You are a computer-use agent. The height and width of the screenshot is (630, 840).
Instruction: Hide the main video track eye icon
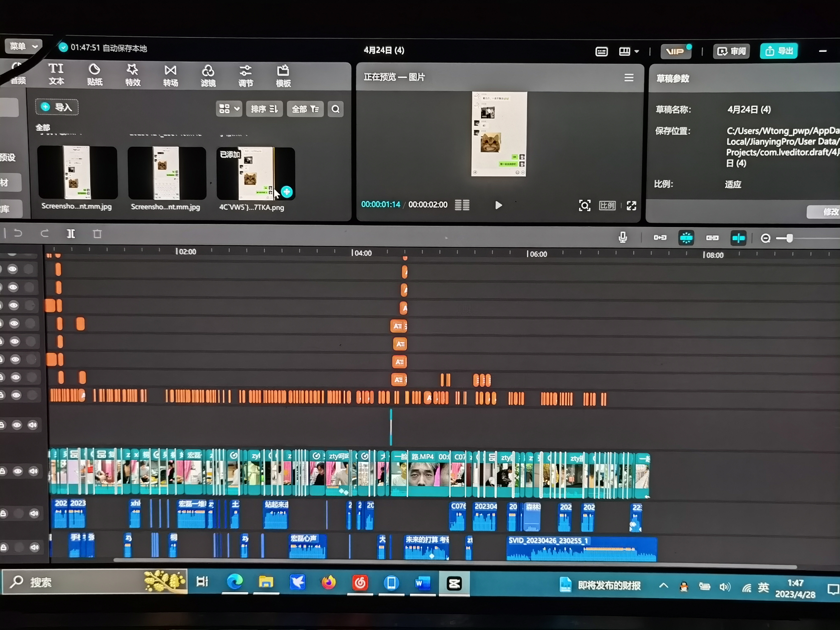coord(17,471)
